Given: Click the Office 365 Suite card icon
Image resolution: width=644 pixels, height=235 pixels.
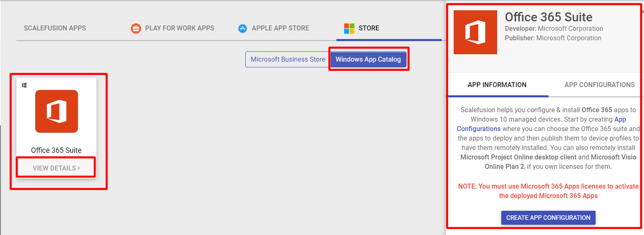Looking at the screenshot, I should [57, 111].
